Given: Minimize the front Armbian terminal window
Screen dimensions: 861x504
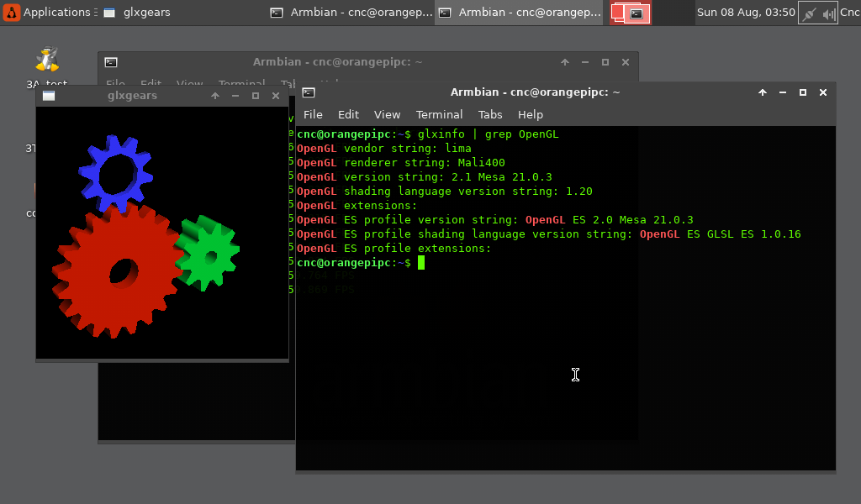Looking at the screenshot, I should 783,92.
